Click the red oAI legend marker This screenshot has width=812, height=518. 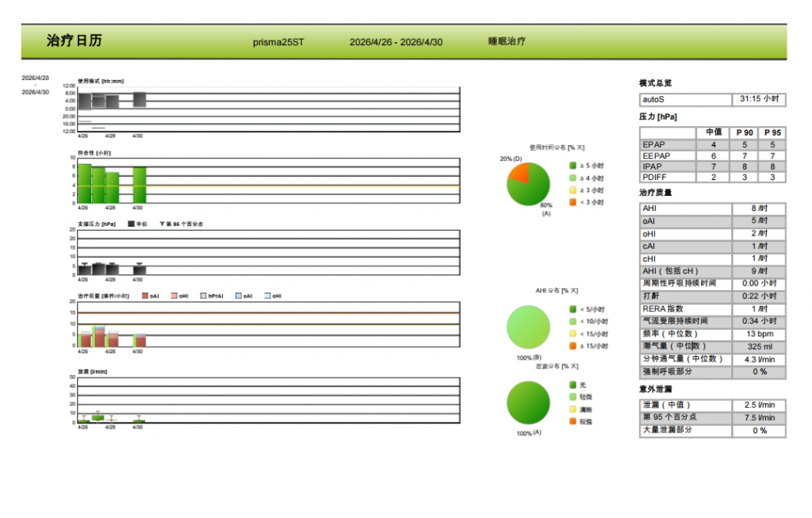[145, 296]
